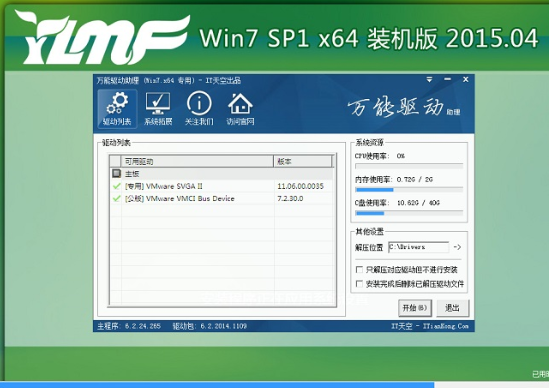Toggle the 主板 group checkbox

116,173
